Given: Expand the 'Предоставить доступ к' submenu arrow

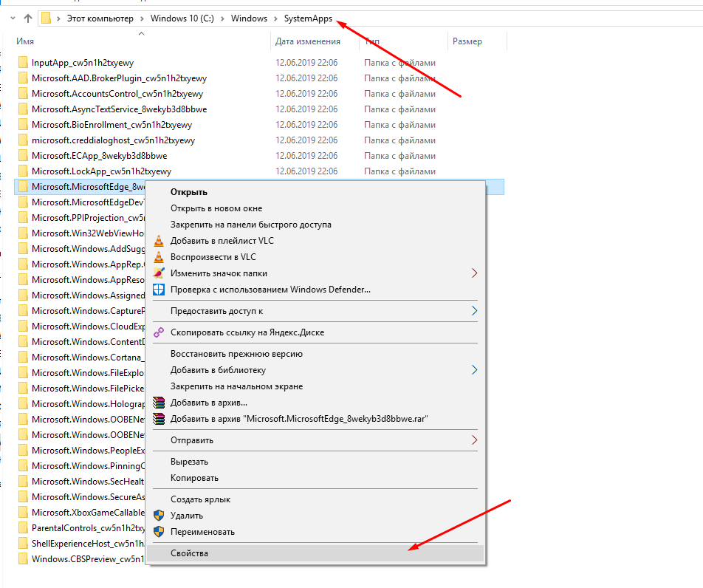Looking at the screenshot, I should tap(474, 311).
